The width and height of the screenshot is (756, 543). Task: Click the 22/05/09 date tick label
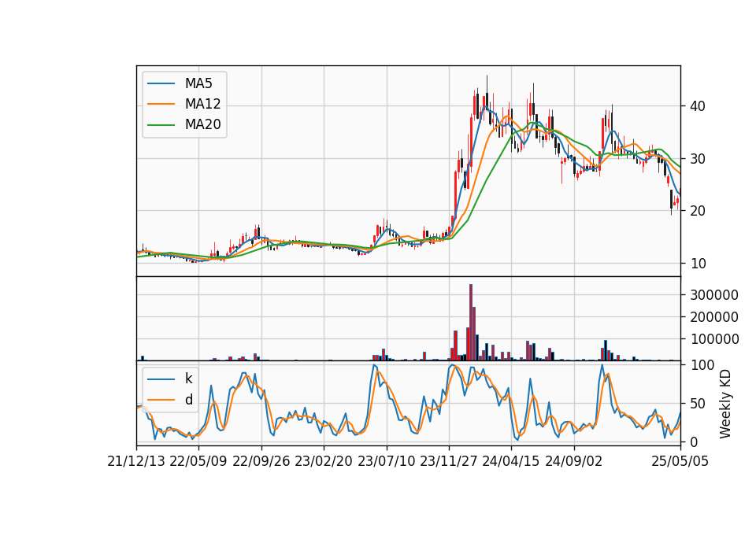coord(198,462)
